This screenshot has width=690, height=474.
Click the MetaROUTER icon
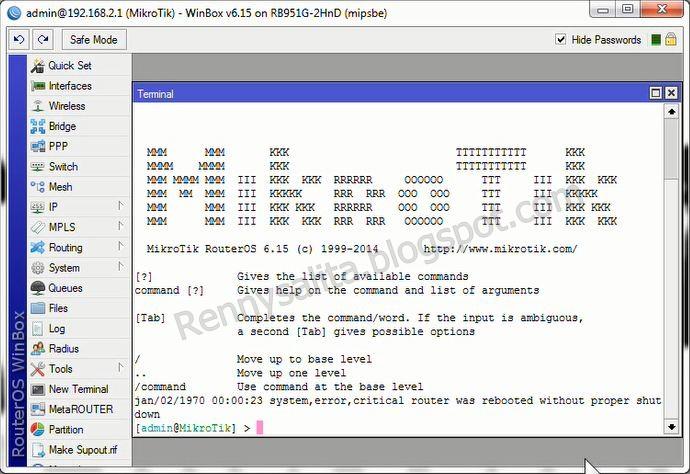[38, 409]
